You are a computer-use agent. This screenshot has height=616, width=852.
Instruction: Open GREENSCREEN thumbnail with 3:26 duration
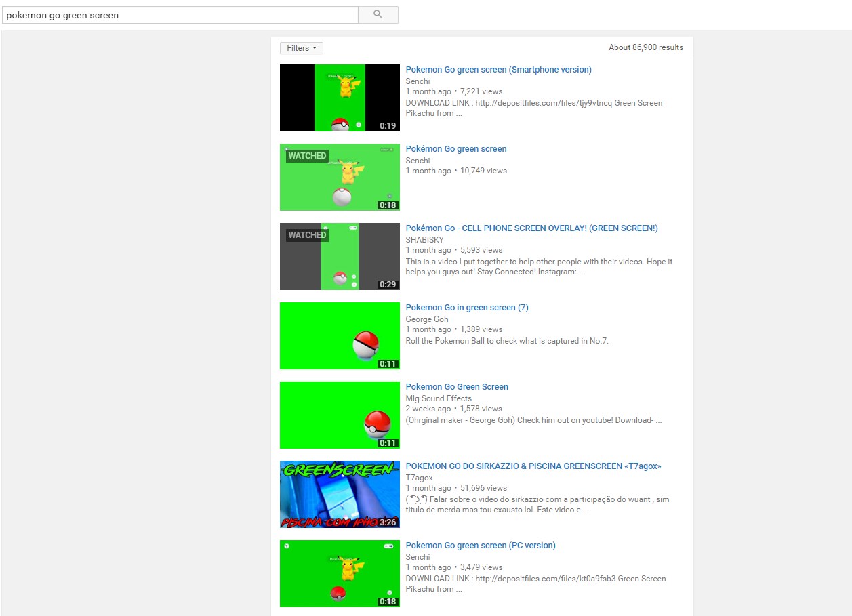340,495
